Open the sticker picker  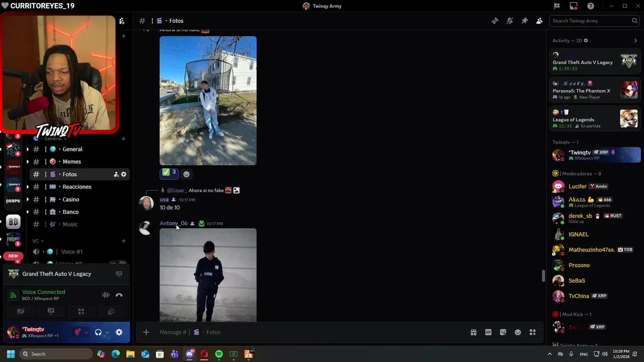click(x=503, y=332)
